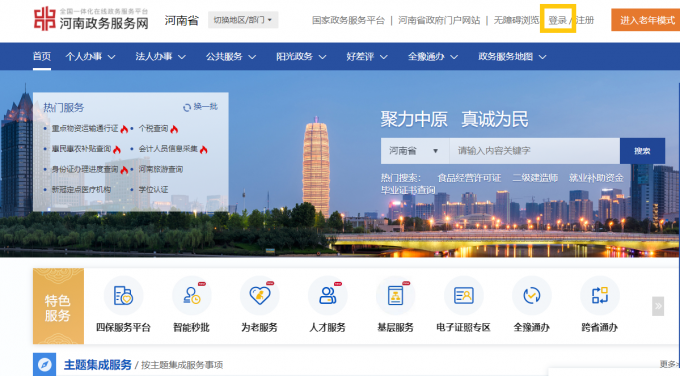Open 全豫通办 icon
The width and height of the screenshot is (680, 376).
[532, 296]
